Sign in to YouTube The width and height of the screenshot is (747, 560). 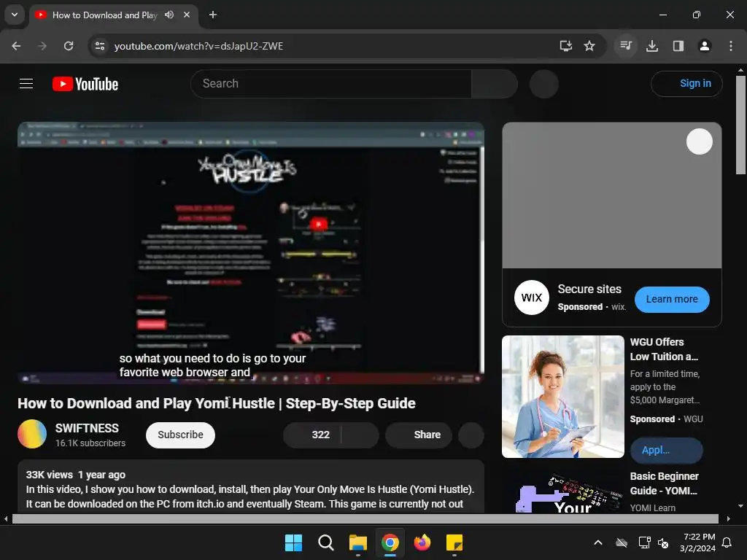click(687, 83)
